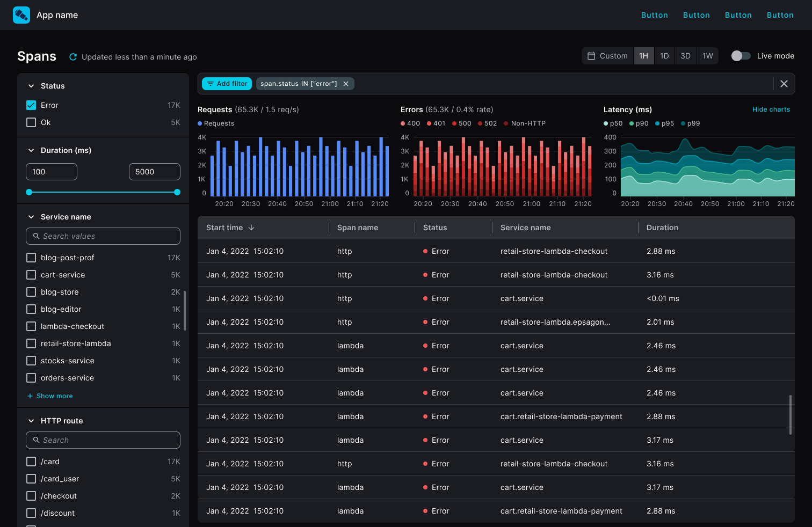Enable Live mode
Screen dimensions: 812x527
pos(741,56)
